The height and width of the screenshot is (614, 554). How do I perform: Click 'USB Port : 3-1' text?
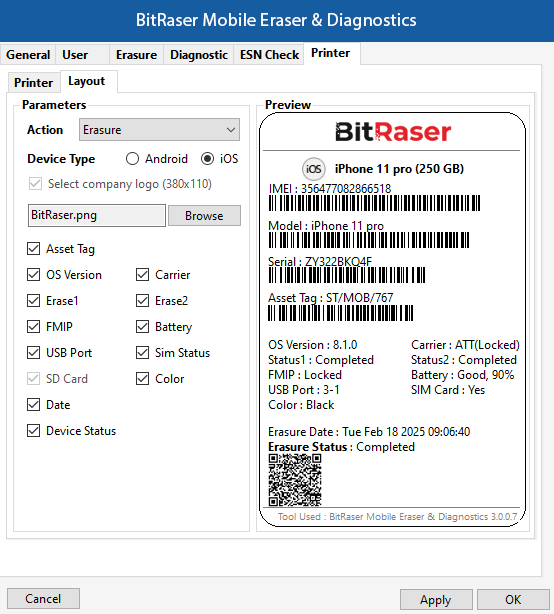303,390
